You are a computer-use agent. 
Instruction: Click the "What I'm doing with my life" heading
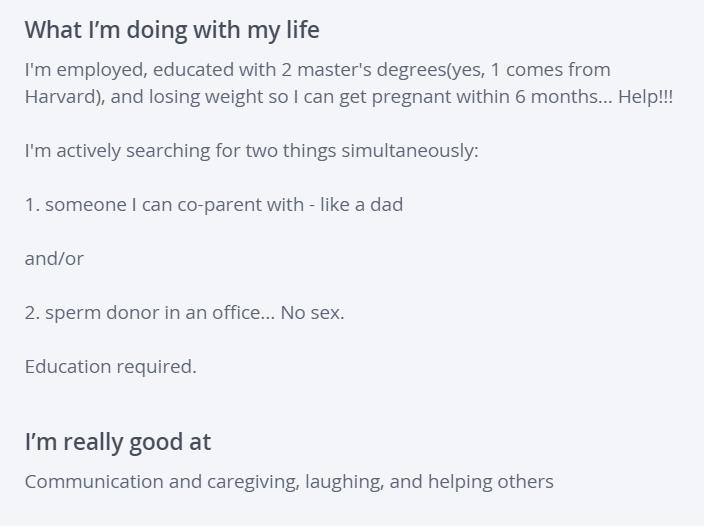(172, 30)
